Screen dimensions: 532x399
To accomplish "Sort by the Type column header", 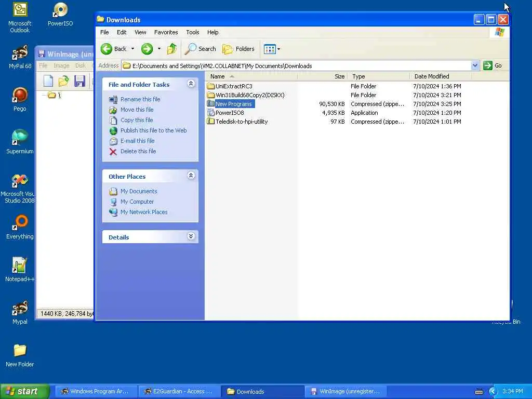I will pyautogui.click(x=379, y=77).
